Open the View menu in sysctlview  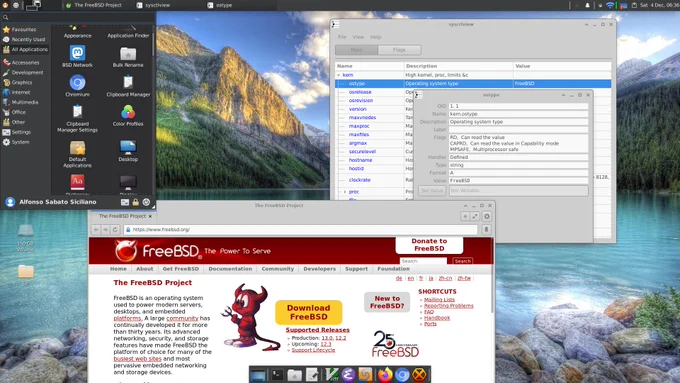(x=358, y=37)
